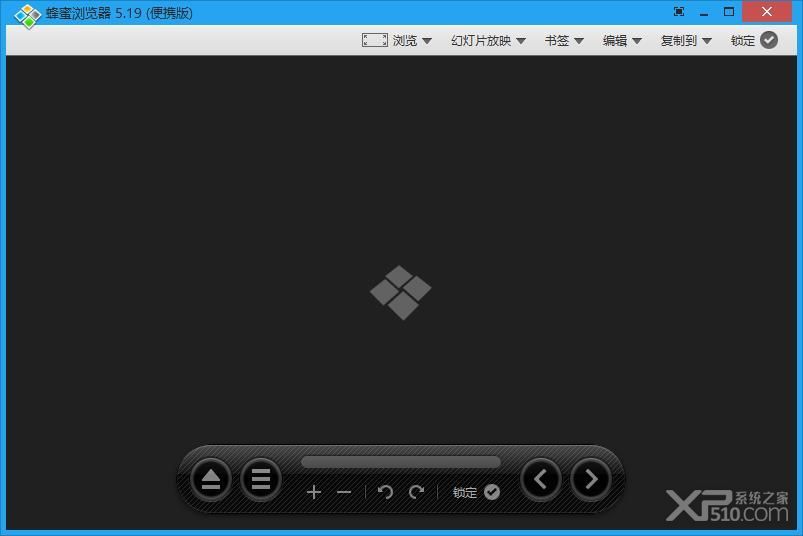The image size is (803, 536).
Task: Open the file list menu button
Action: [x=261, y=479]
